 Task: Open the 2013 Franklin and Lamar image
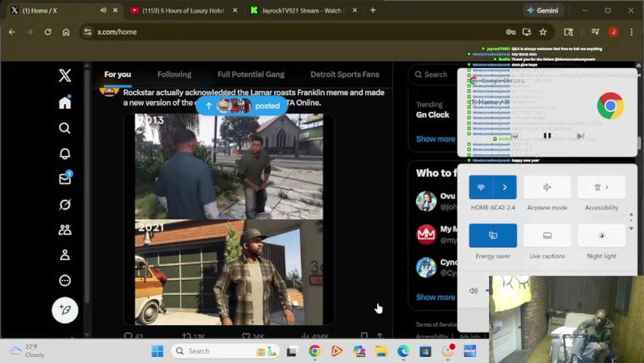229,167
